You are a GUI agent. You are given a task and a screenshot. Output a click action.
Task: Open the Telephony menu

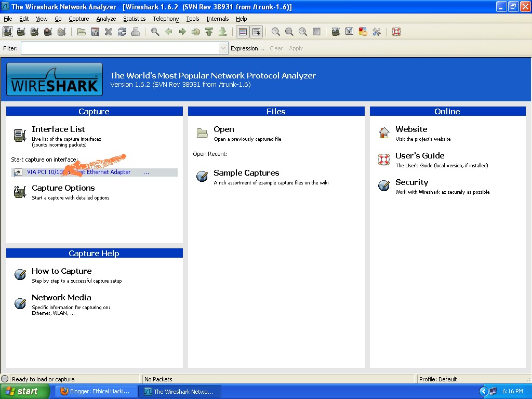166,19
